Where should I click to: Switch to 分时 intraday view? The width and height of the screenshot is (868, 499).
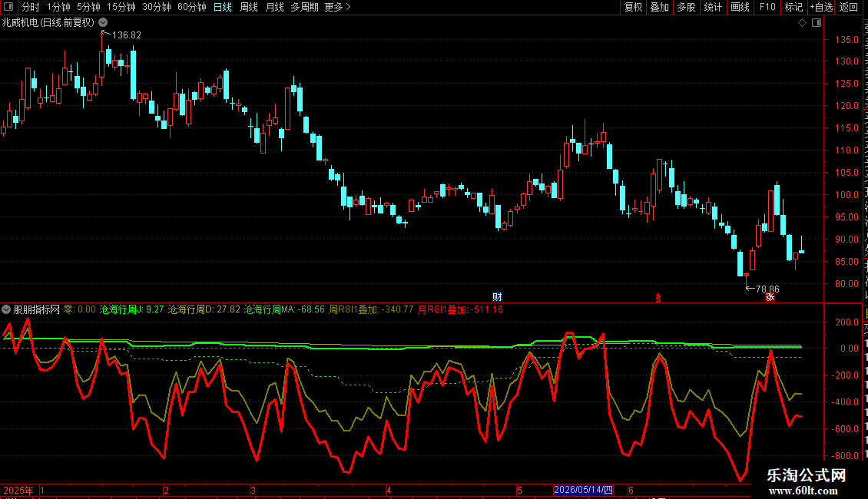click(x=31, y=7)
